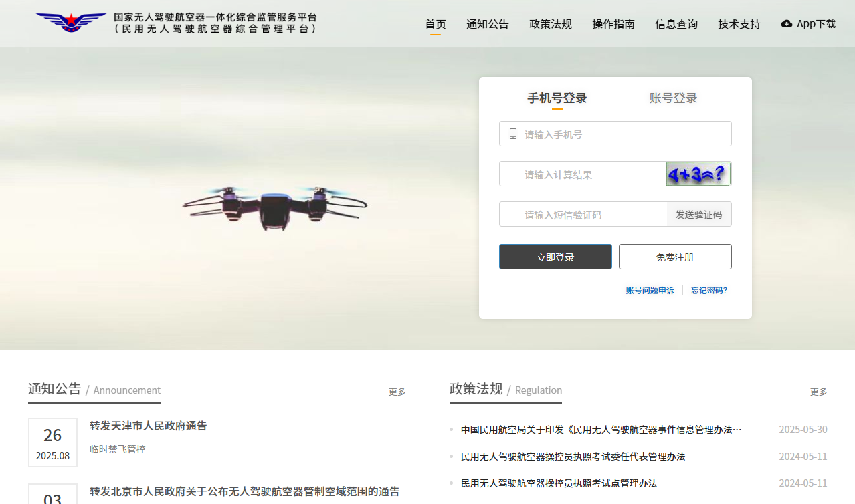Click the platform winged star logo
855x504 pixels.
click(x=71, y=23)
